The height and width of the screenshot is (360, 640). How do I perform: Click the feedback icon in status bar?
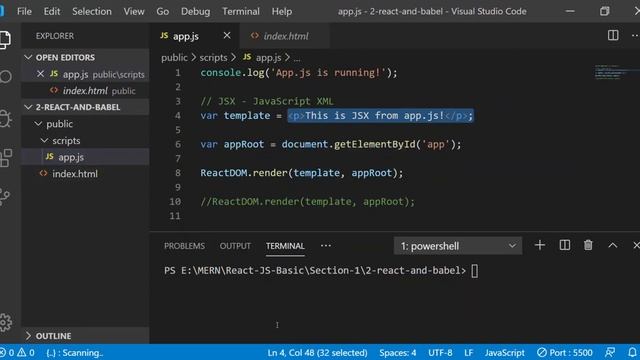610,352
